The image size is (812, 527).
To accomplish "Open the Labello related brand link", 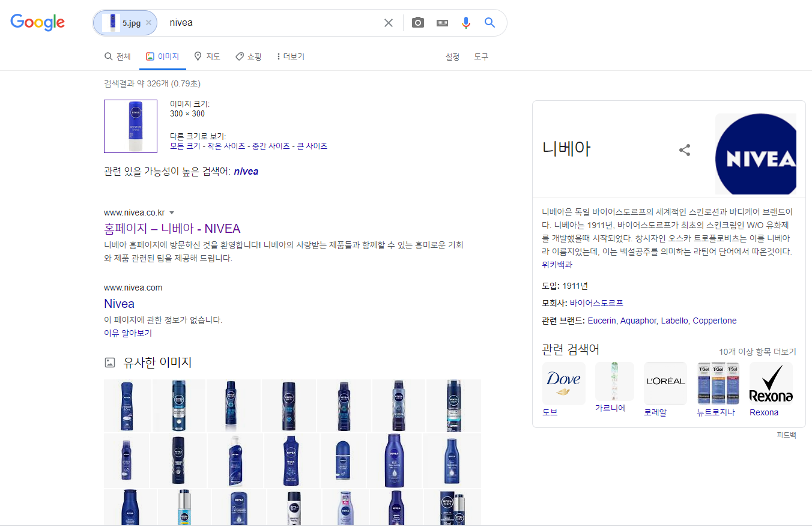I will (674, 321).
